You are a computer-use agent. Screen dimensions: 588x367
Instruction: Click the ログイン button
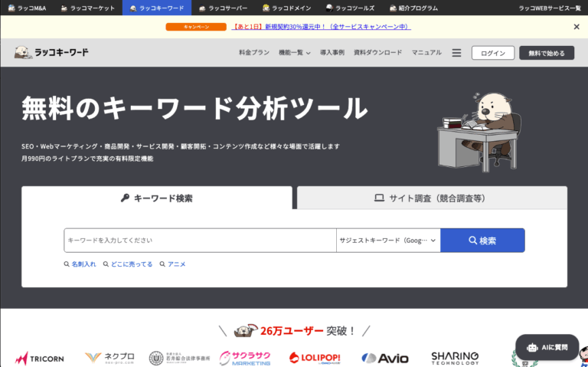pos(493,53)
